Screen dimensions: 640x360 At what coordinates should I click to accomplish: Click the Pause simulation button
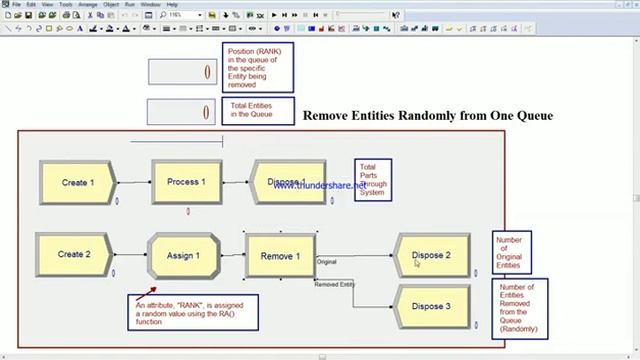[x=305, y=15]
